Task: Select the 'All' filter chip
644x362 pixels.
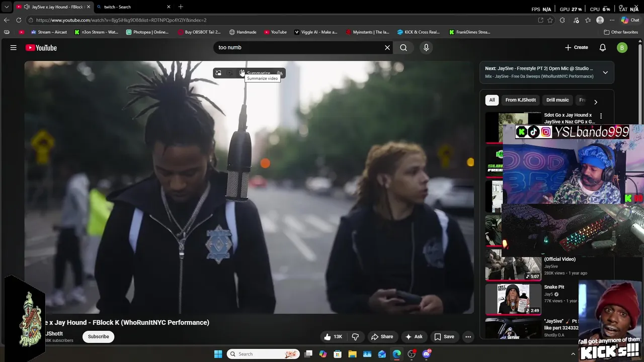Action: click(492, 100)
